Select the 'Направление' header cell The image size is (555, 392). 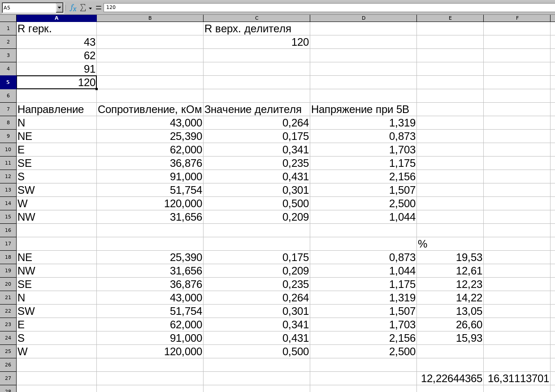[56, 109]
